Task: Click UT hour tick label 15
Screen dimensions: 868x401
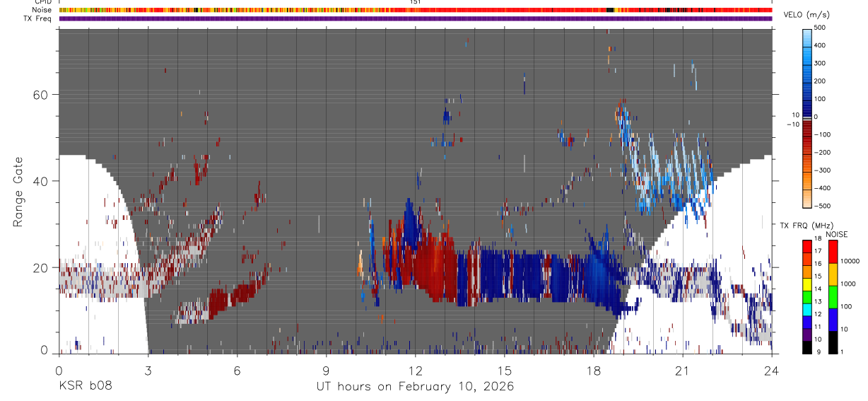Action: 505,370
